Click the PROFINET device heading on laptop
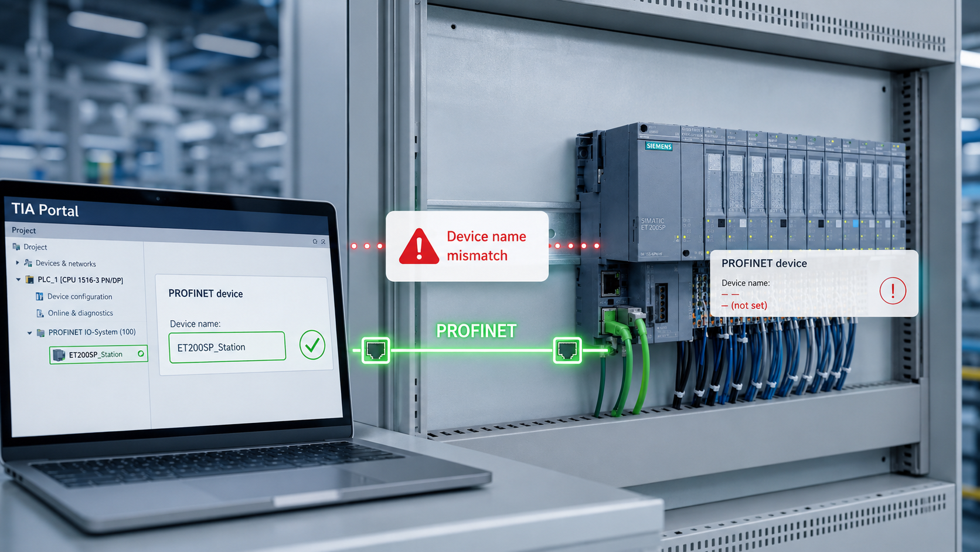The image size is (980, 552). pos(206,294)
